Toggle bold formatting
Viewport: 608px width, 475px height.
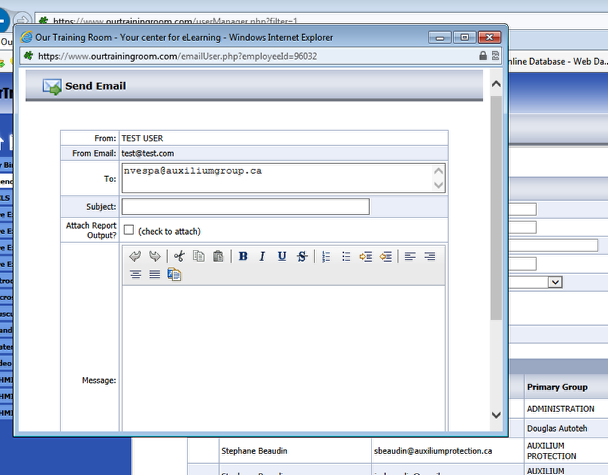243,256
